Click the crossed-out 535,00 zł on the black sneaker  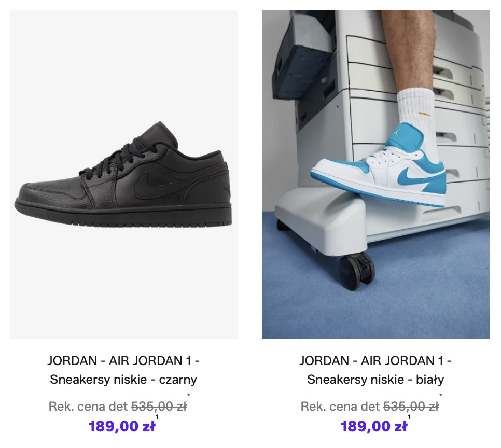click(159, 407)
